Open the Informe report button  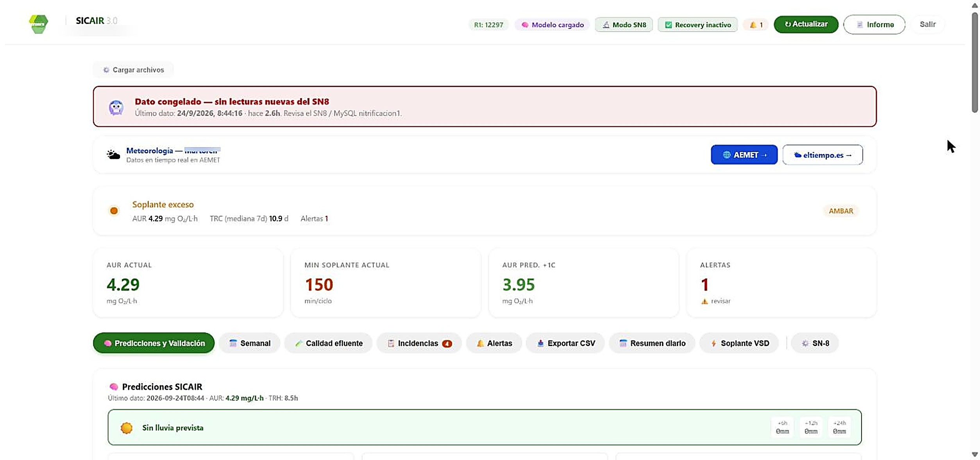[874, 25]
